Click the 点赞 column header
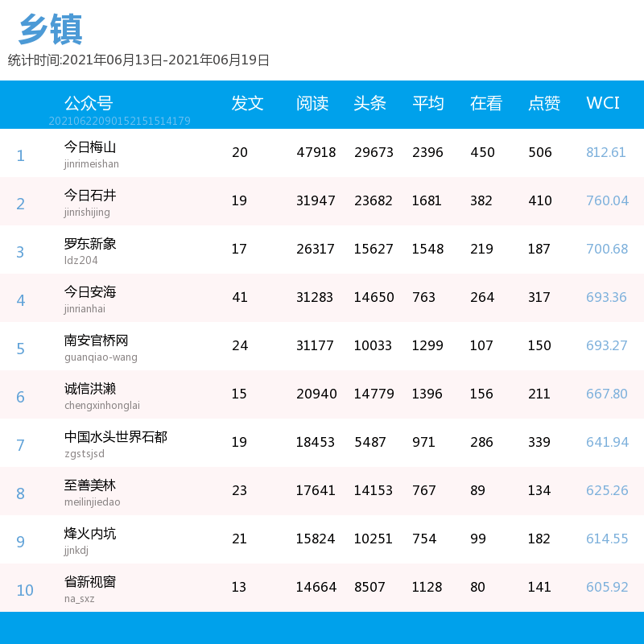This screenshot has width=644, height=644. point(544,103)
